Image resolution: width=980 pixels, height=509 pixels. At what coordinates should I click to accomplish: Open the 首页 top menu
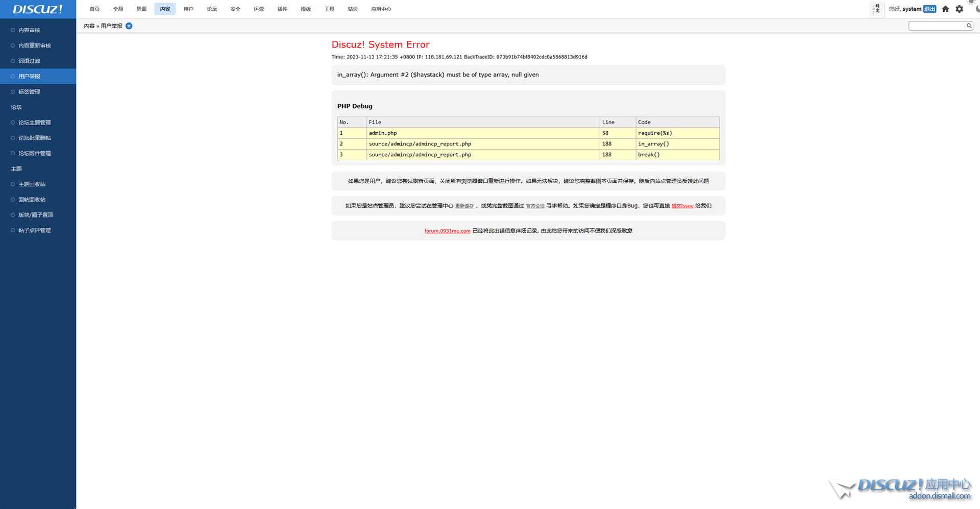point(94,9)
